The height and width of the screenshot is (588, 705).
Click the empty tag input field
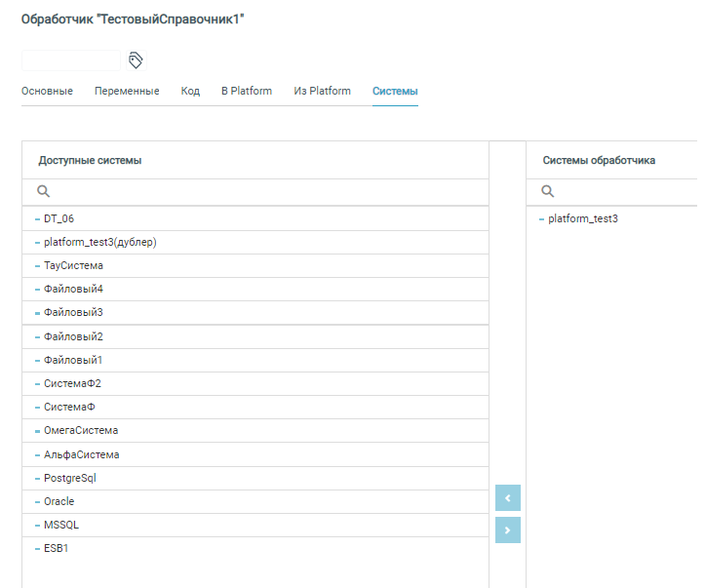pos(70,60)
